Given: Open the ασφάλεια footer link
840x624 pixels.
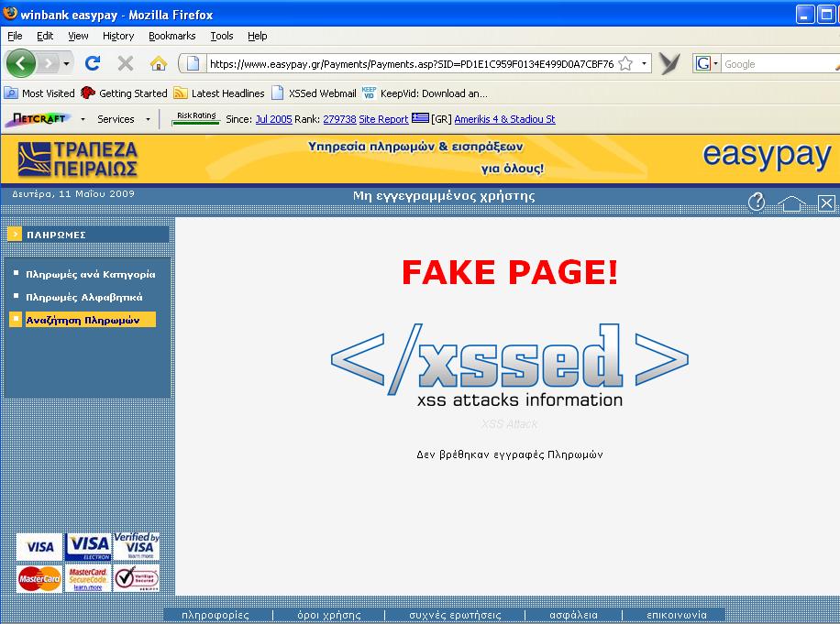Looking at the screenshot, I should [x=573, y=615].
